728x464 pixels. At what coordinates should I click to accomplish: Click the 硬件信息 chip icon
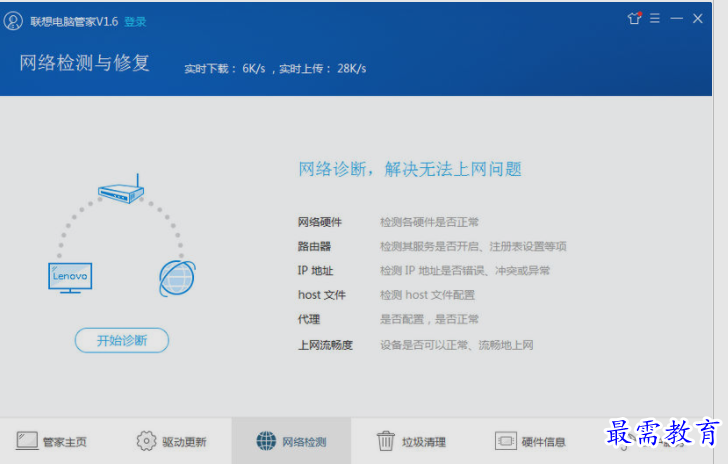point(506,441)
